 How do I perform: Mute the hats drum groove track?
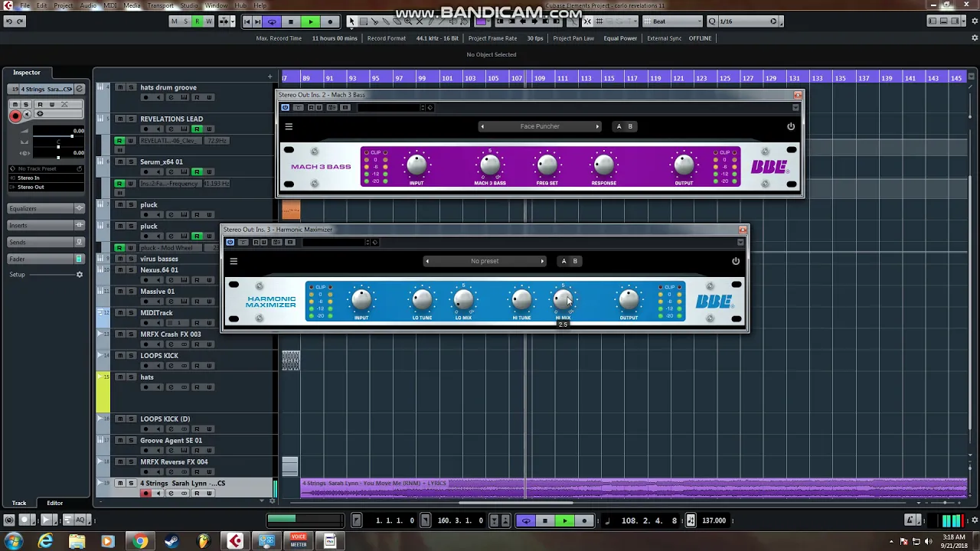point(119,88)
